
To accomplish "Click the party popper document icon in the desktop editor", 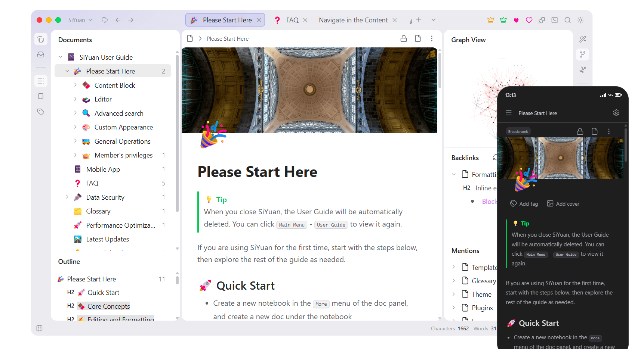I will click(213, 134).
